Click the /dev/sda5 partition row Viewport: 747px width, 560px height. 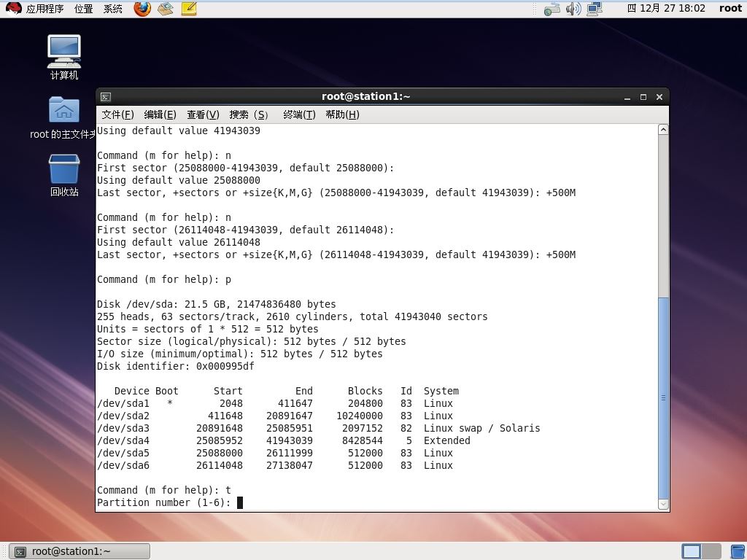(275, 453)
